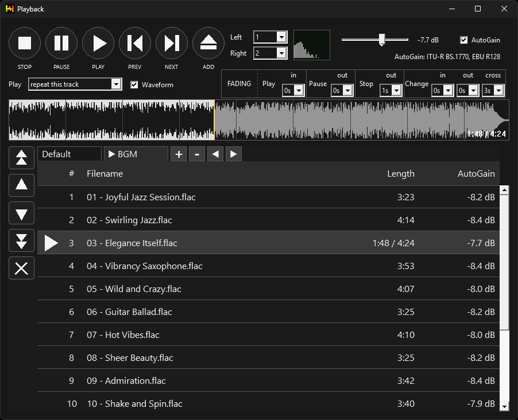Toggle the AutoGain checkbox
The image size is (518, 420).
tap(464, 40)
